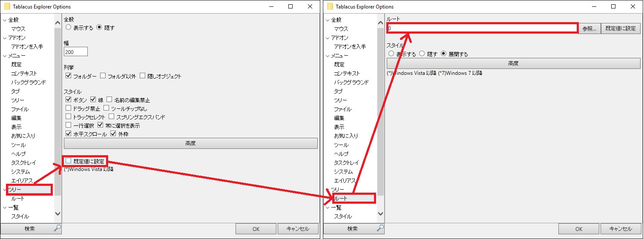Select 編集 in right window's tree

coord(339,118)
